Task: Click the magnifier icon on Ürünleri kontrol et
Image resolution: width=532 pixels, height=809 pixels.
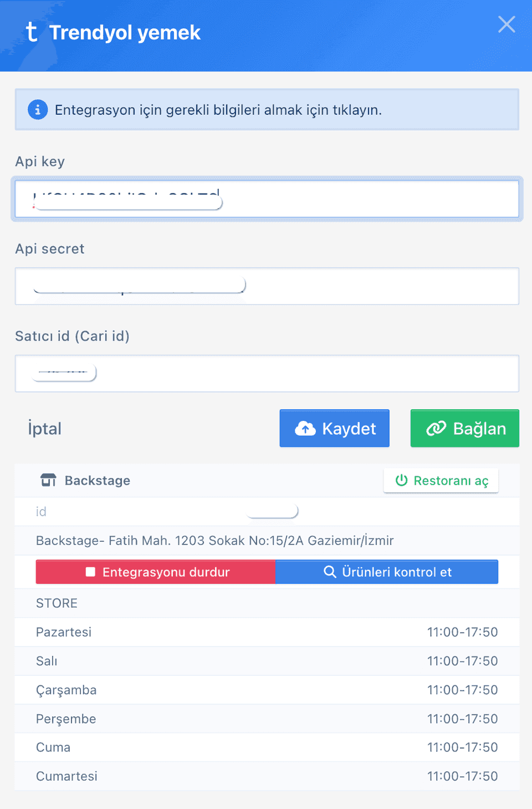Action: 330,572
